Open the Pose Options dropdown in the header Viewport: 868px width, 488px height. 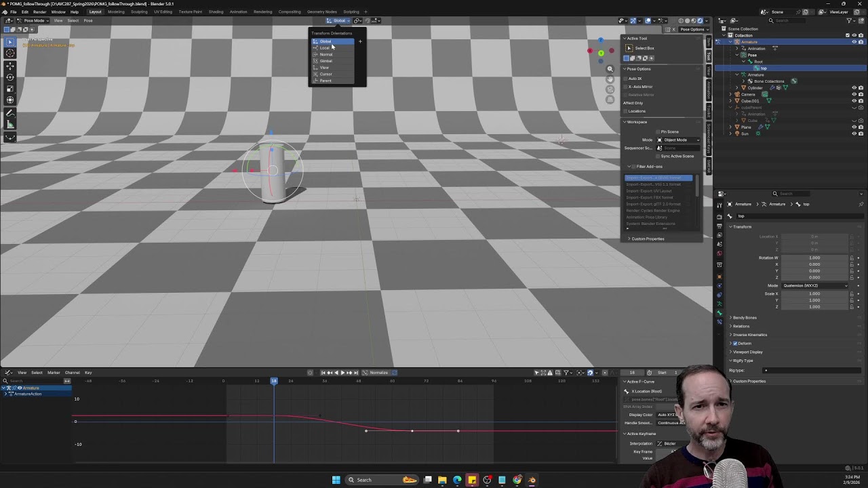(693, 29)
